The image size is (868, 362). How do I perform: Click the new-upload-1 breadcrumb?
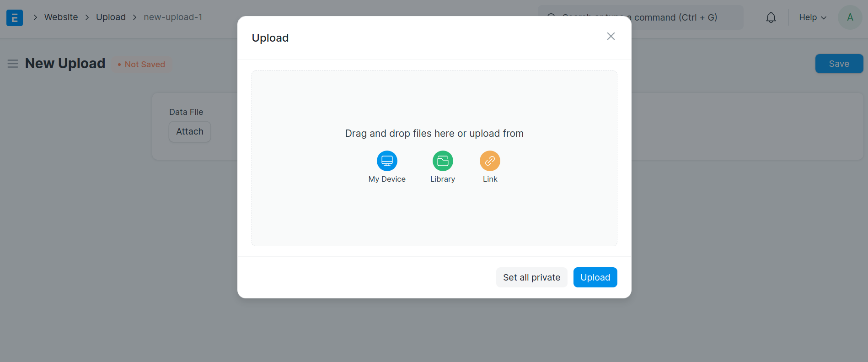point(173,17)
